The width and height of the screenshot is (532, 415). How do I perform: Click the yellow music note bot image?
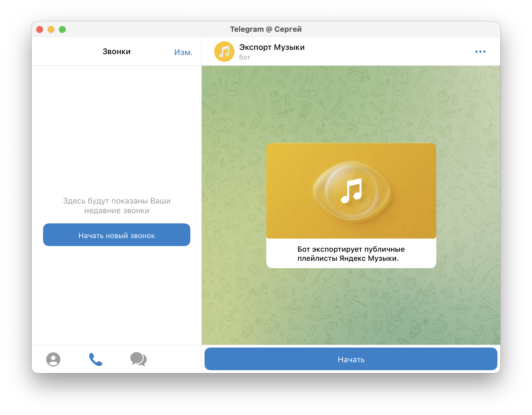coord(351,191)
